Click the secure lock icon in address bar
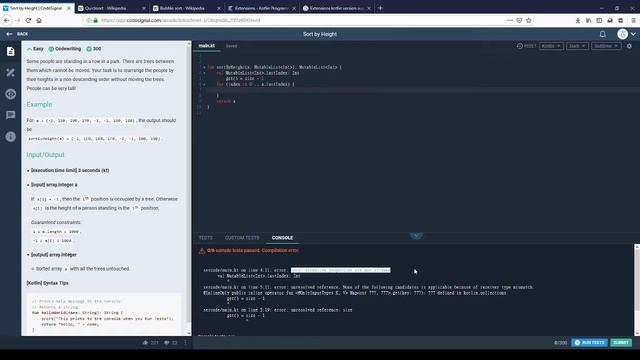Screen dimensions: 640x360 coord(96,20)
